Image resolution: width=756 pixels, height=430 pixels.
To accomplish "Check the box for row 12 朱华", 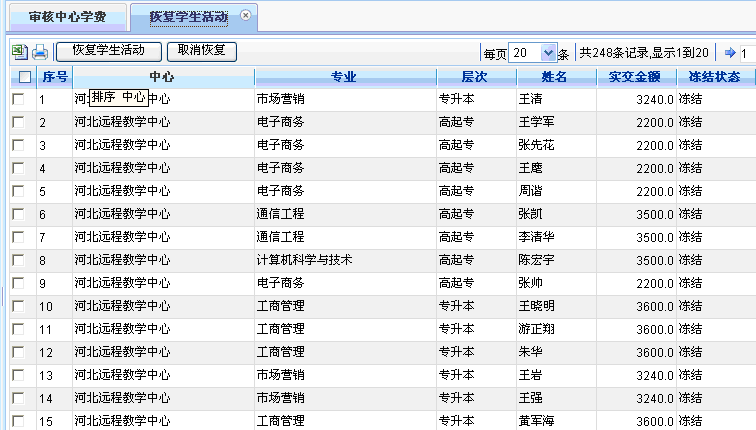I will 18,352.
